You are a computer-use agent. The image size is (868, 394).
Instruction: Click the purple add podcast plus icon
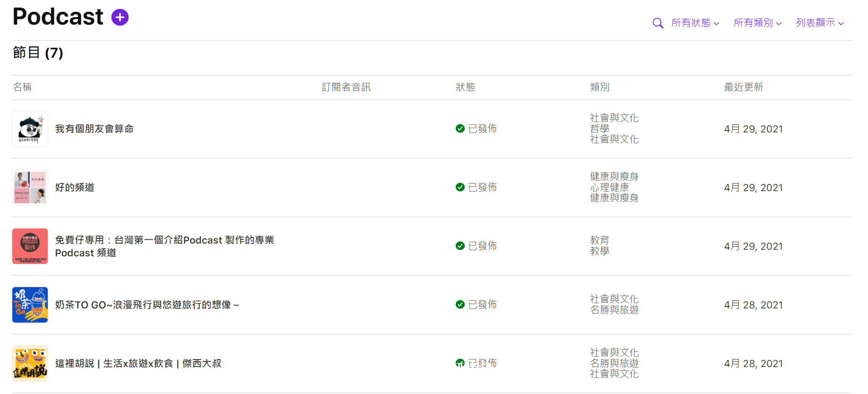(x=120, y=18)
